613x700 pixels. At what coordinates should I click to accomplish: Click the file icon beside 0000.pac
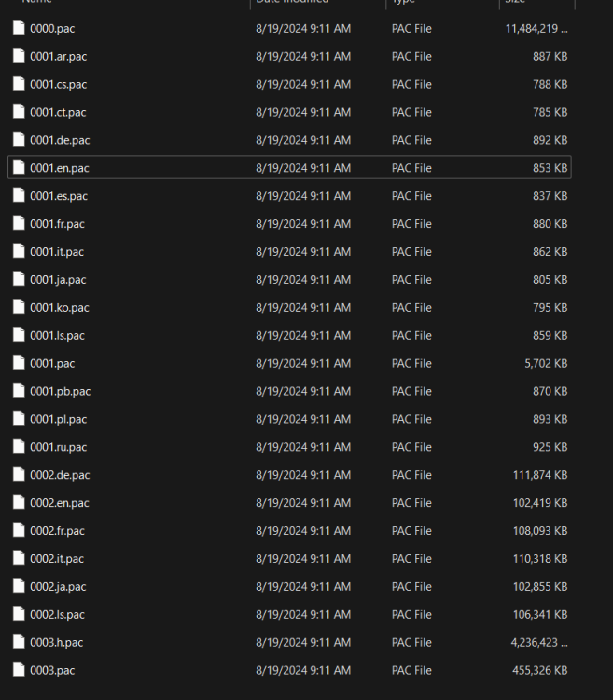[x=19, y=28]
